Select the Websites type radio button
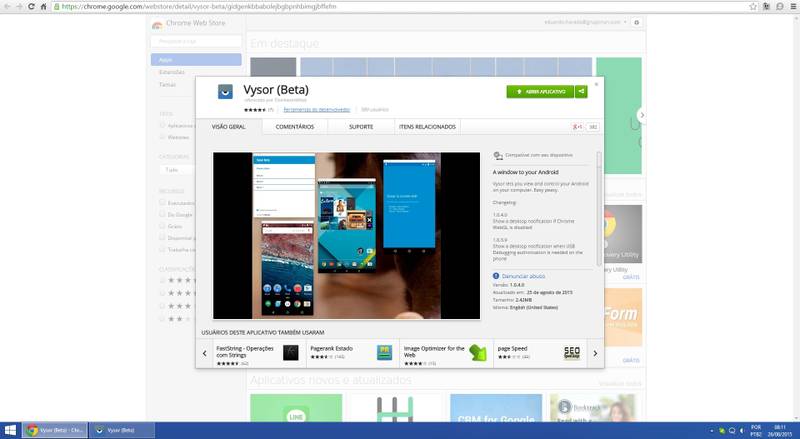The image size is (800, 439). (163, 137)
